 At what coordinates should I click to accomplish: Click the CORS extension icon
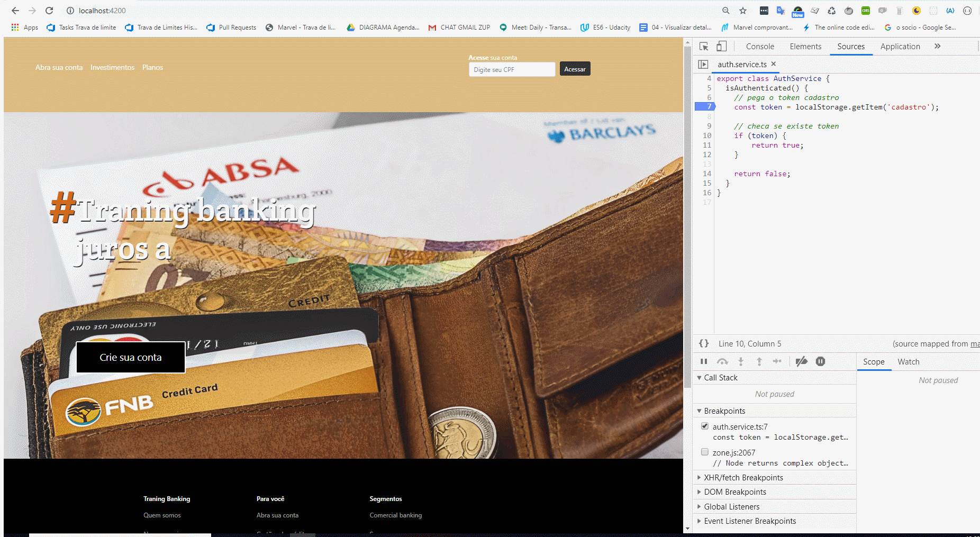tap(866, 11)
